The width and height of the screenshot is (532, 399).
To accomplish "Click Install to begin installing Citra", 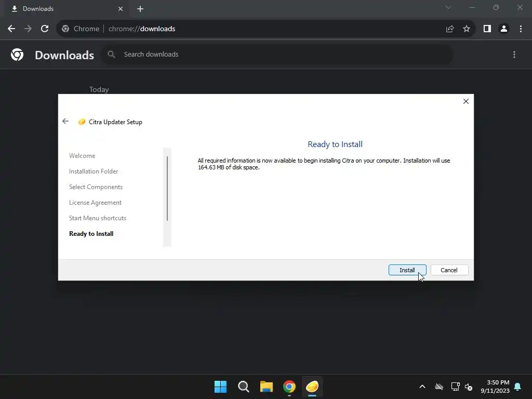I will [x=407, y=270].
